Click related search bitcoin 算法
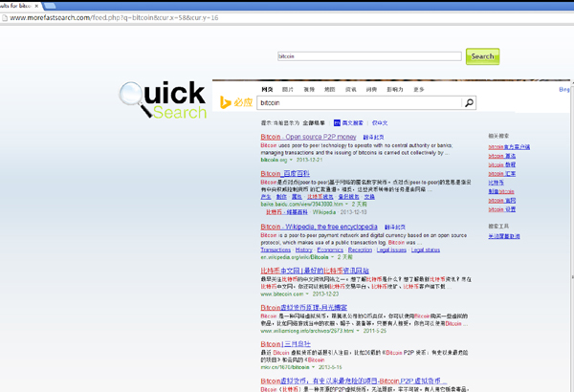The width and height of the screenshot is (574, 392). tap(502, 156)
